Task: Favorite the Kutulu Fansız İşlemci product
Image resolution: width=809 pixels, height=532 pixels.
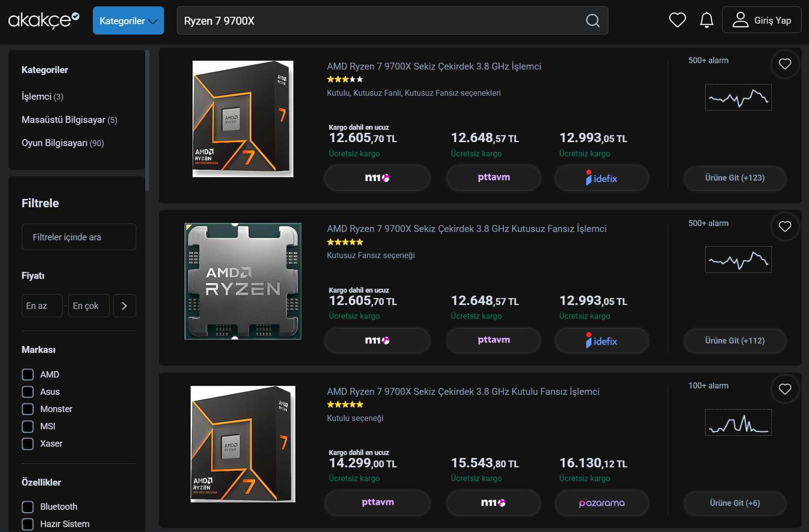Action: 785,389
